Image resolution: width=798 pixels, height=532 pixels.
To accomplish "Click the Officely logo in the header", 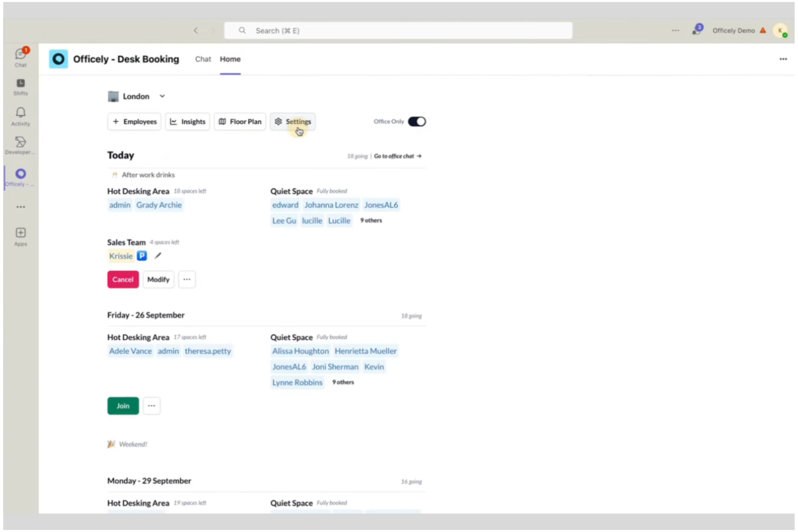I will tap(58, 59).
